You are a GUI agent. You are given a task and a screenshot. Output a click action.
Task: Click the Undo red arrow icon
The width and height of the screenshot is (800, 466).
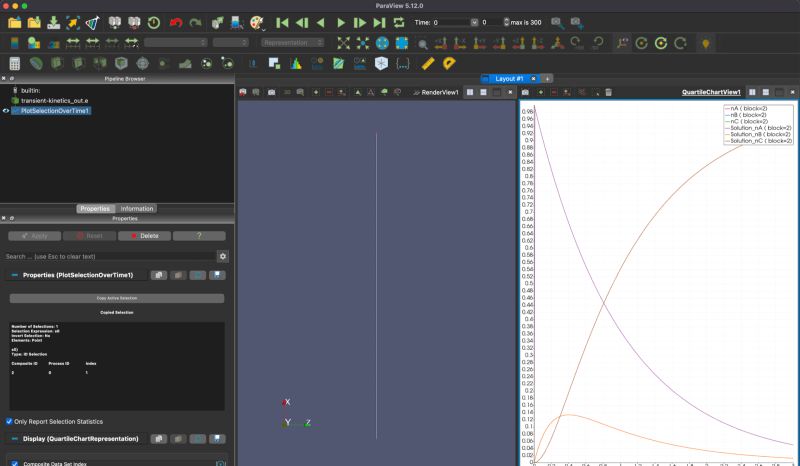click(176, 22)
